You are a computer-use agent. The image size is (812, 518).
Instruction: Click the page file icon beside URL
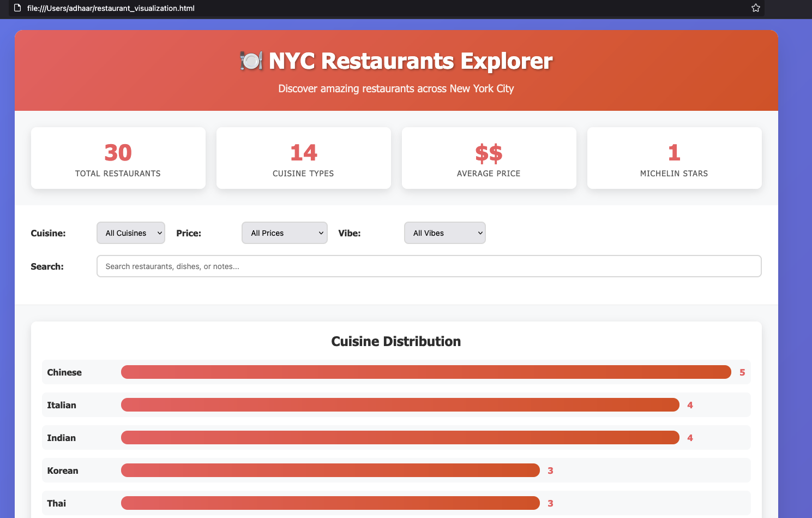pos(17,8)
